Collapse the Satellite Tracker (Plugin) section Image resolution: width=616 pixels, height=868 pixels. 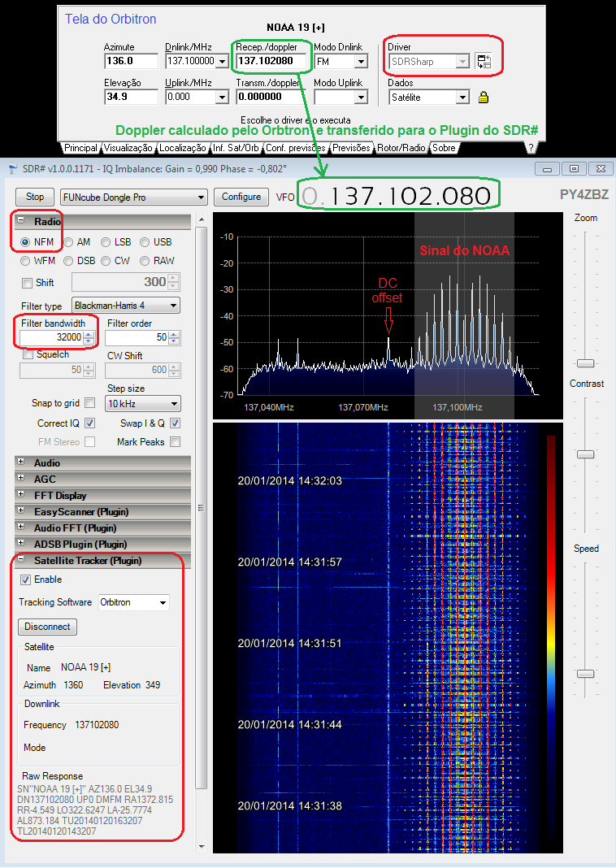20,559
